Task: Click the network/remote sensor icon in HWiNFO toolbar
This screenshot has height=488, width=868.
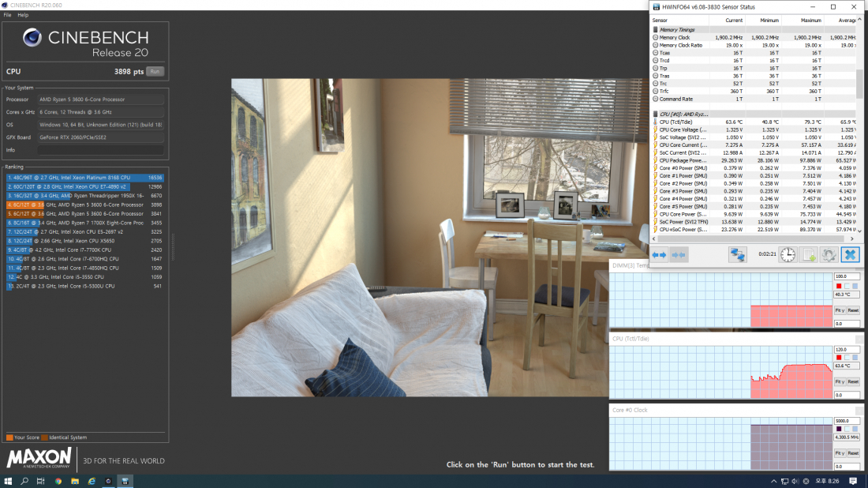Action: [x=738, y=254]
